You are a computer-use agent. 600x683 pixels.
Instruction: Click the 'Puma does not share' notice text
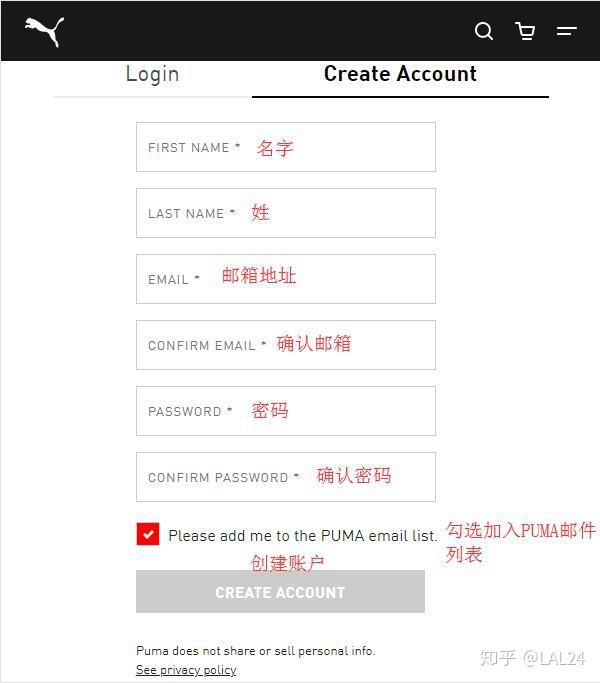(x=255, y=651)
